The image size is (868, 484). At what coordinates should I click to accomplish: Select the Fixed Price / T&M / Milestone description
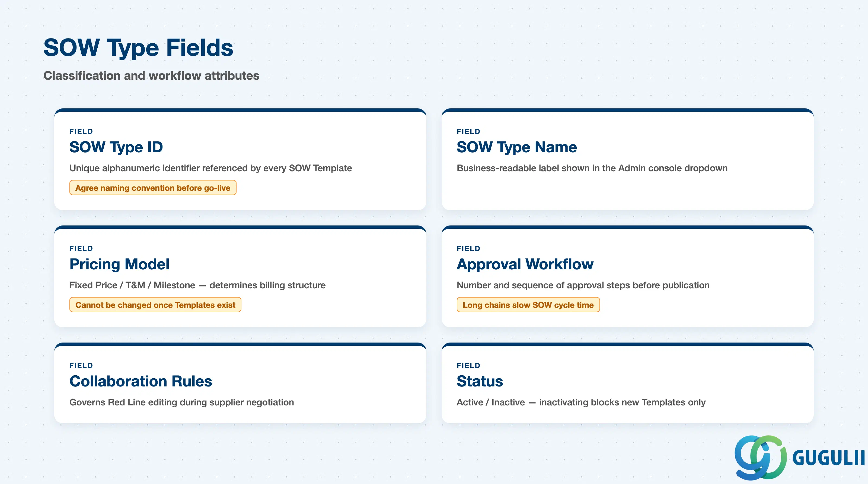pos(197,285)
